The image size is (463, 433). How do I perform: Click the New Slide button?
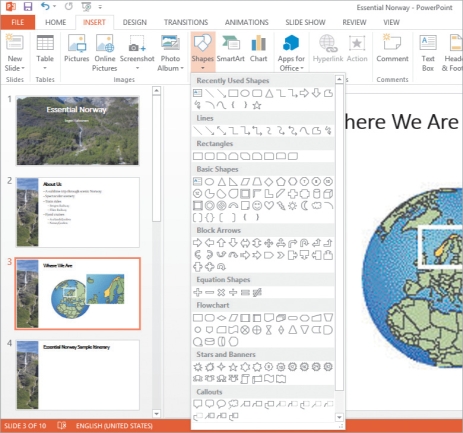pyautogui.click(x=15, y=53)
